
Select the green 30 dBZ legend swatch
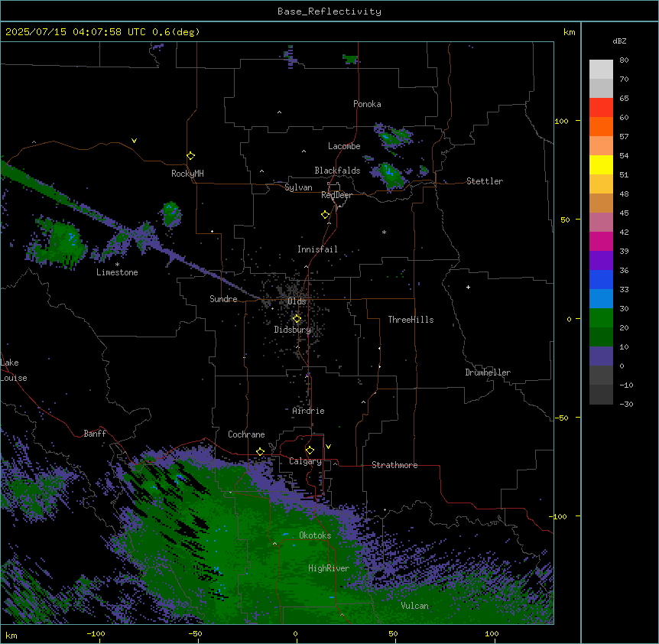[x=601, y=318]
